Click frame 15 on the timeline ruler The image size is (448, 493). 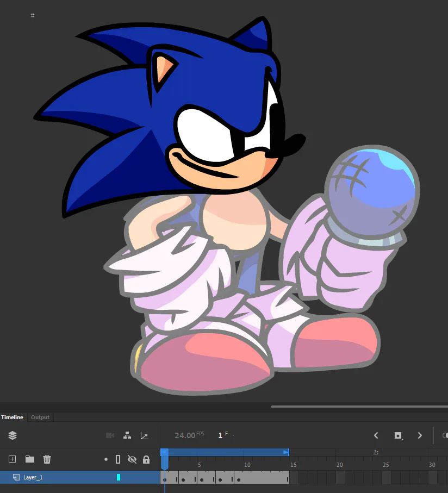[294, 465]
